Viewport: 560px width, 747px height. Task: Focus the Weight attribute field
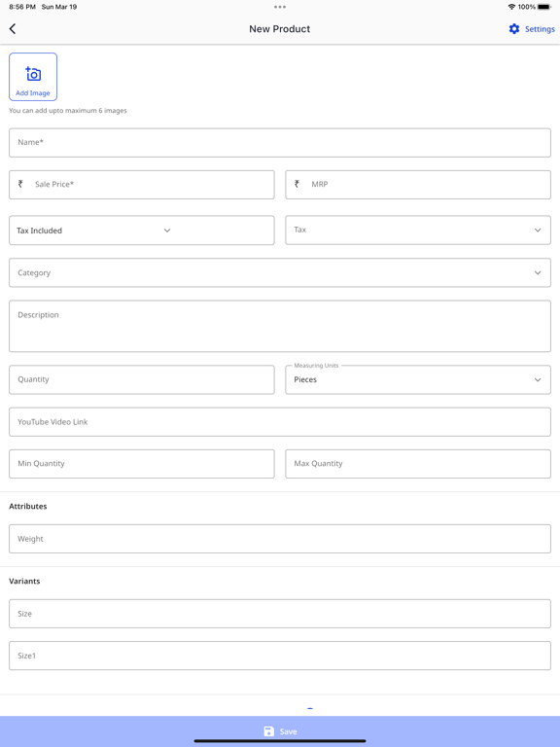(280, 539)
